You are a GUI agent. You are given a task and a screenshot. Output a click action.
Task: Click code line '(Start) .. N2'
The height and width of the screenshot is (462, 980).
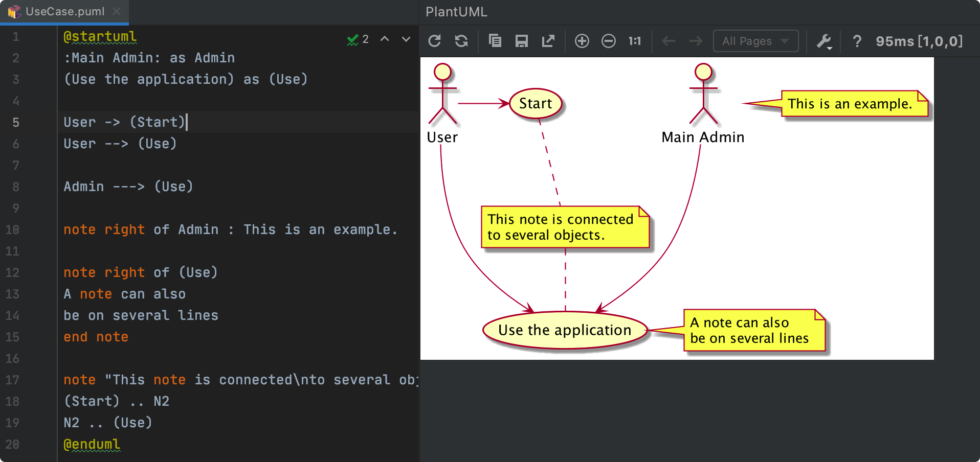116,401
